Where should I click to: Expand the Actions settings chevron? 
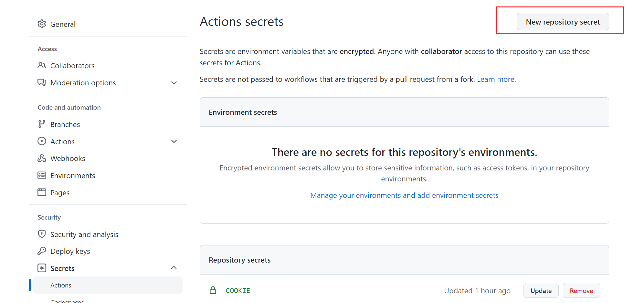tap(174, 141)
